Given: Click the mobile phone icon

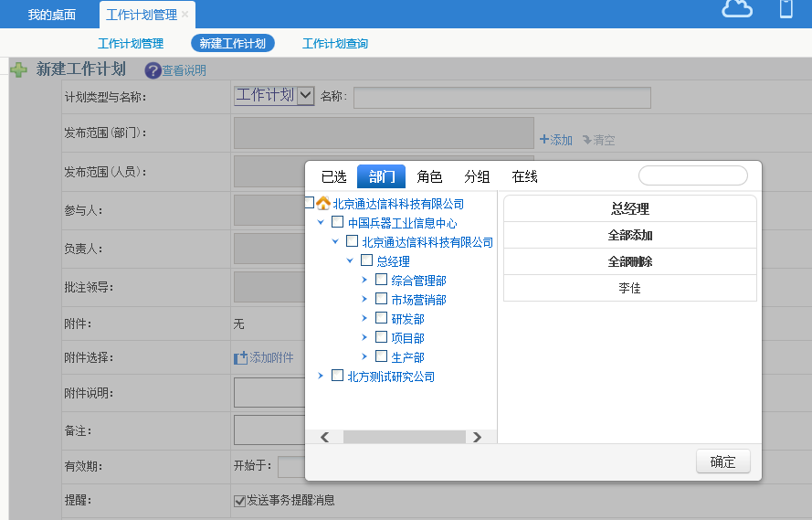Looking at the screenshot, I should pyautogui.click(x=786, y=9).
